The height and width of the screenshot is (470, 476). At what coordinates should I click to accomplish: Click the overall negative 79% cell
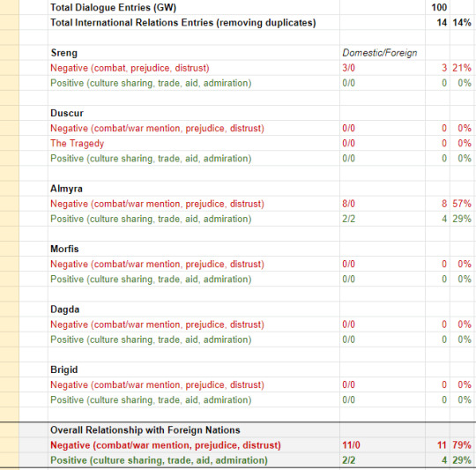point(463,445)
